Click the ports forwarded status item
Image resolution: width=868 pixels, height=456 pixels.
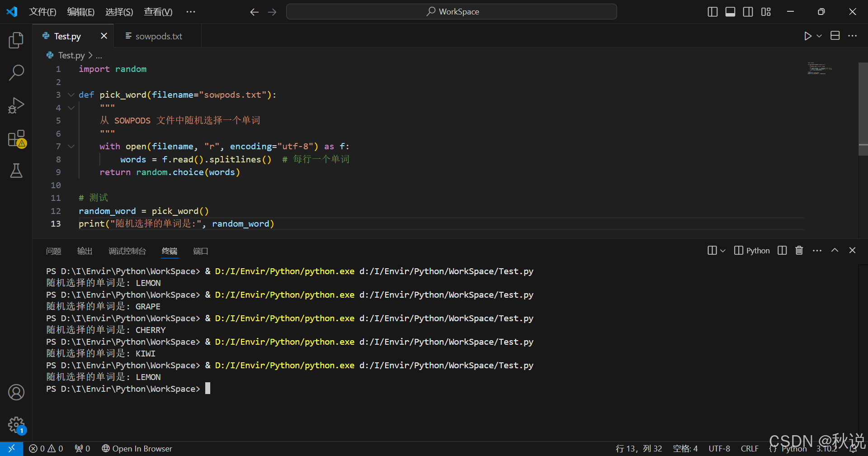coord(82,448)
